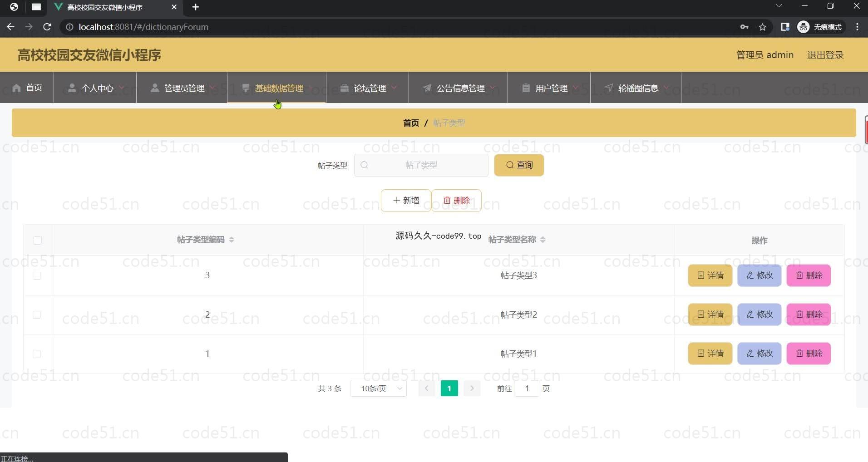Viewport: 868px width, 462px height.
Task: Expand the 公告信息管理 dropdown arrow
Action: (493, 87)
